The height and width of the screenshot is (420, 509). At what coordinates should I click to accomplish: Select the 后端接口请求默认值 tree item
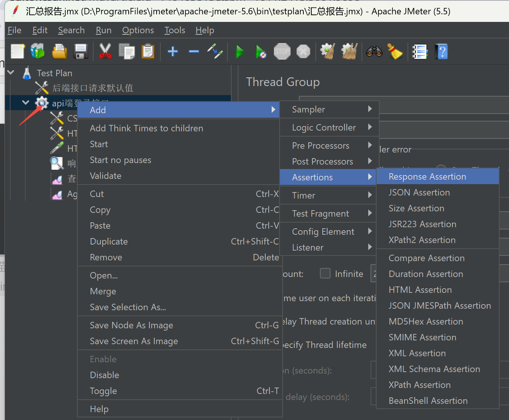click(x=92, y=88)
